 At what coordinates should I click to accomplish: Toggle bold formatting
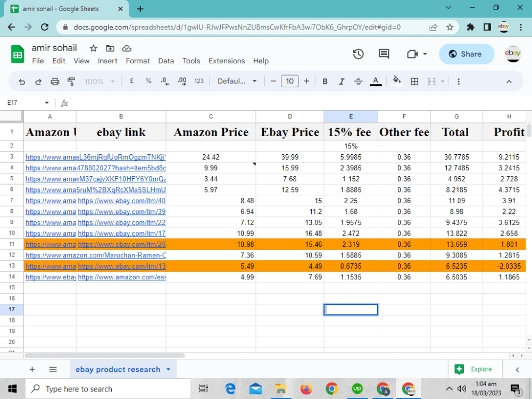[325, 81]
